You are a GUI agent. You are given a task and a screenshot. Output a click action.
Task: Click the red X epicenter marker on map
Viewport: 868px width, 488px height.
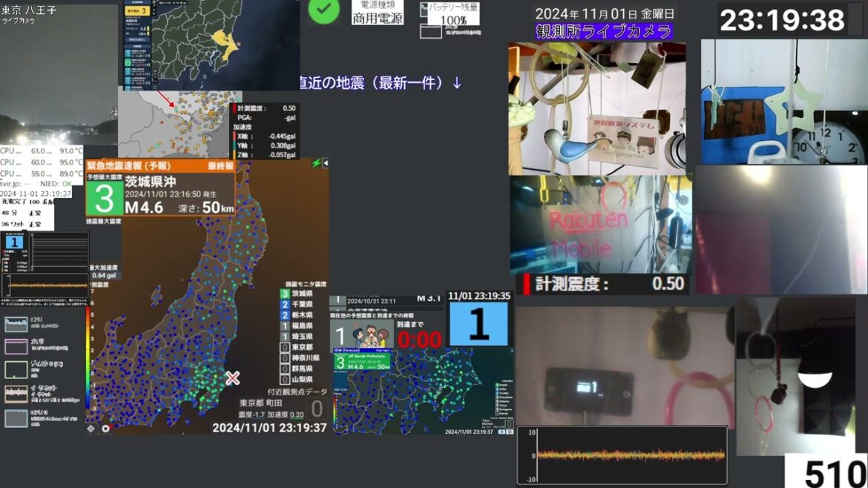233,378
